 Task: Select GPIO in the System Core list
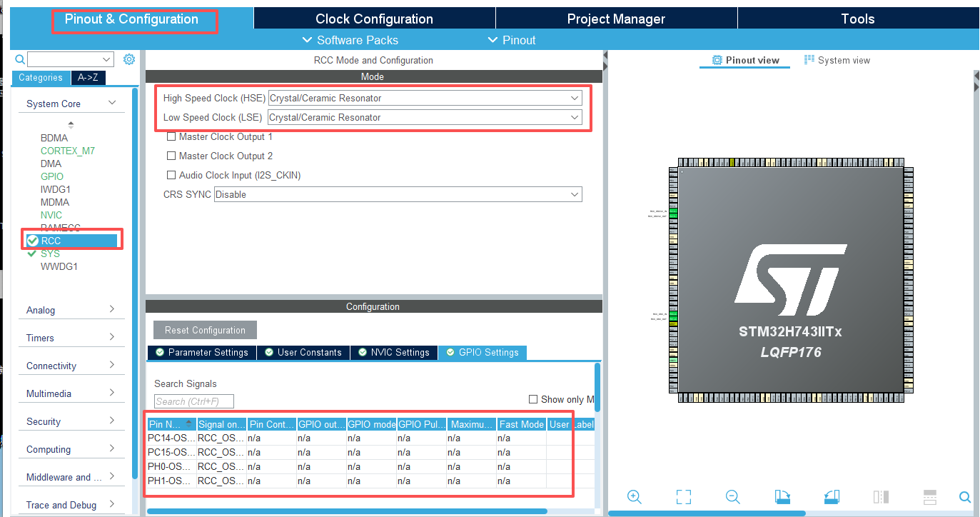[52, 176]
